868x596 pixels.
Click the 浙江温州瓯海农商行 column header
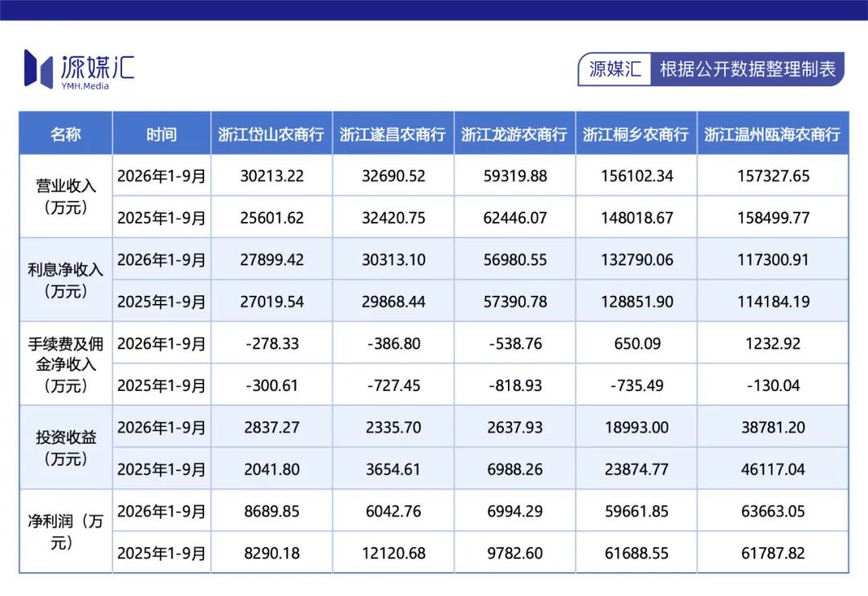coord(773,134)
